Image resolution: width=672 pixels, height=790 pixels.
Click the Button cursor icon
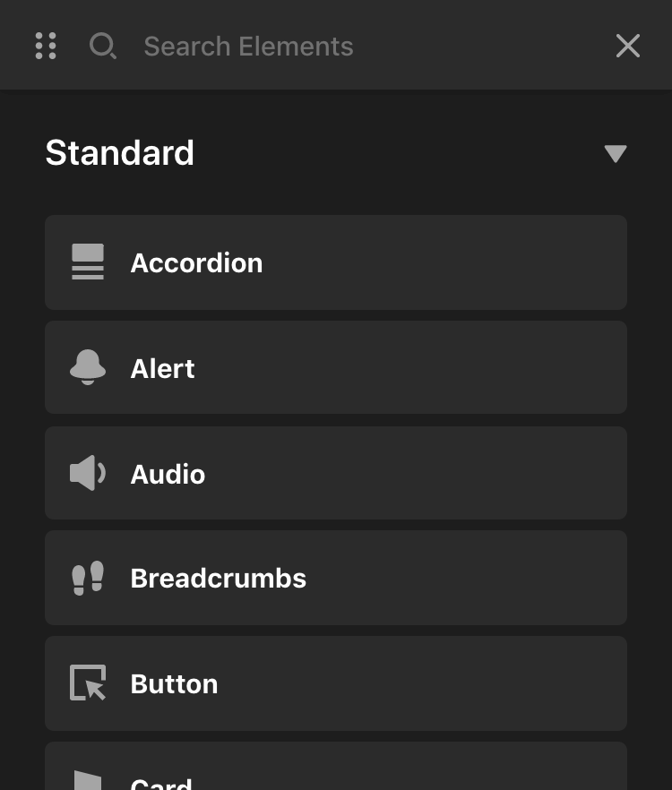[88, 683]
